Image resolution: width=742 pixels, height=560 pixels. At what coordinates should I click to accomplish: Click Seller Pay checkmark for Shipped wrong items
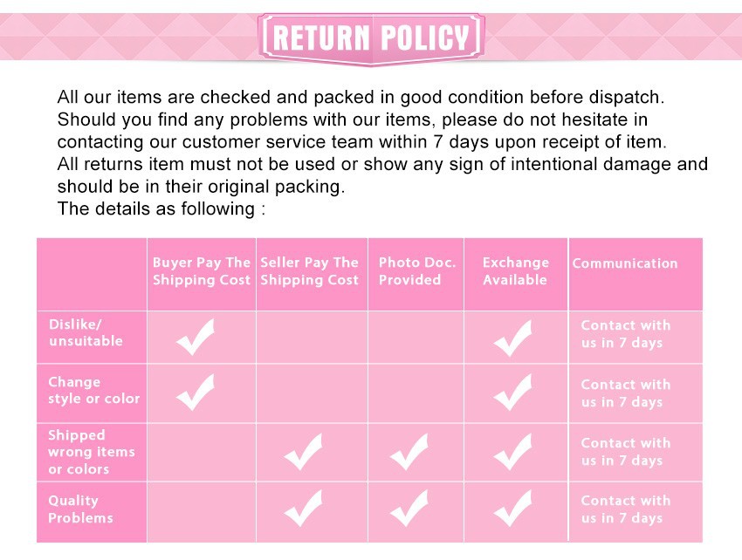click(x=304, y=452)
